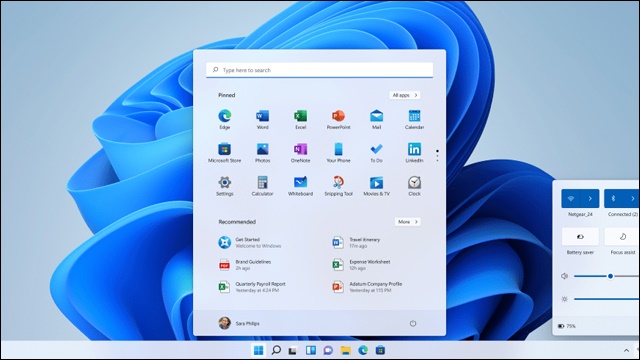The image size is (640, 360).
Task: Open the Edge pinned app
Action: click(224, 119)
